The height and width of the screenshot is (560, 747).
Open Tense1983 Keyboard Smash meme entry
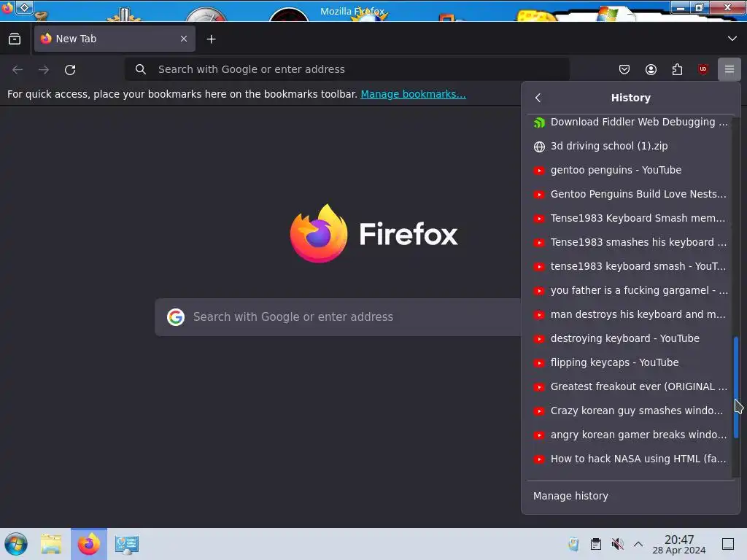tap(630, 218)
